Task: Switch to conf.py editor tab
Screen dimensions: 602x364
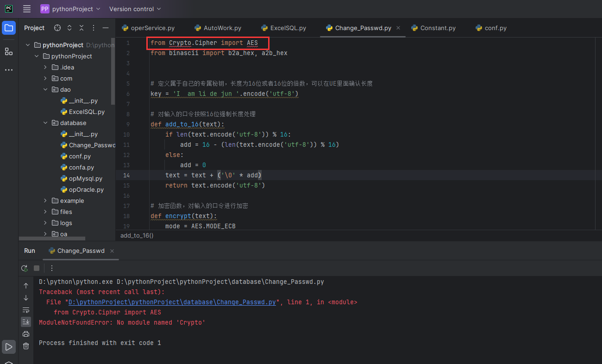Action: (x=491, y=28)
